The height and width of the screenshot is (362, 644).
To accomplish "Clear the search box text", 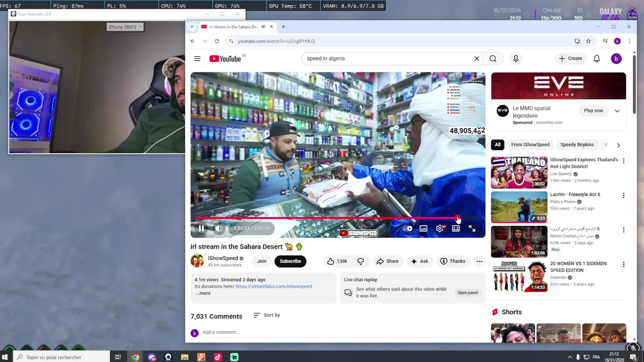I will tap(476, 59).
